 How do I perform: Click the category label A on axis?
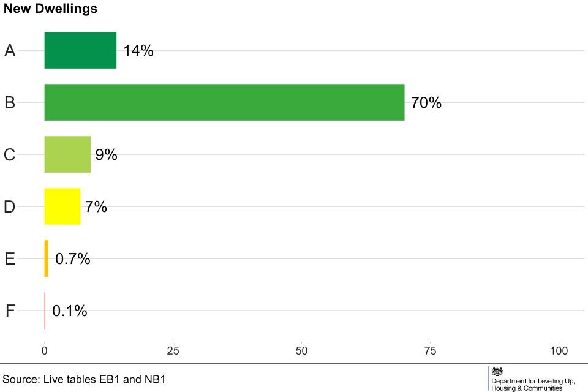point(10,51)
